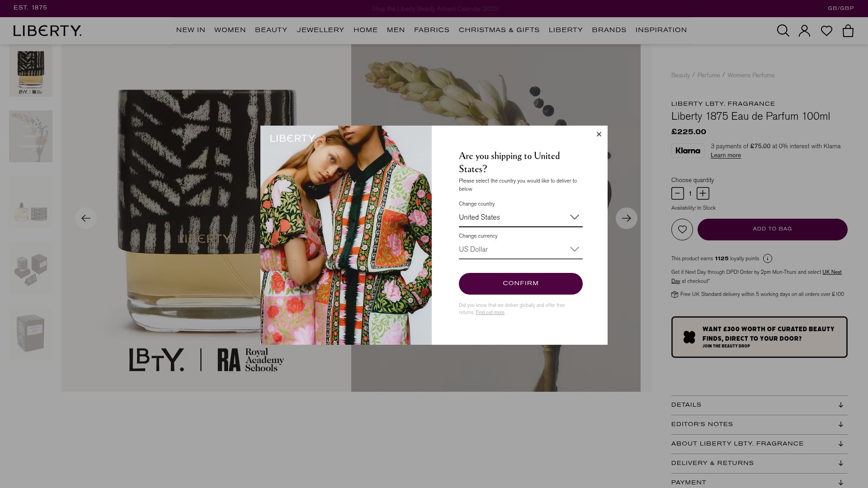
Task: Open loyalty points info icon
Action: pyautogui.click(x=767, y=258)
